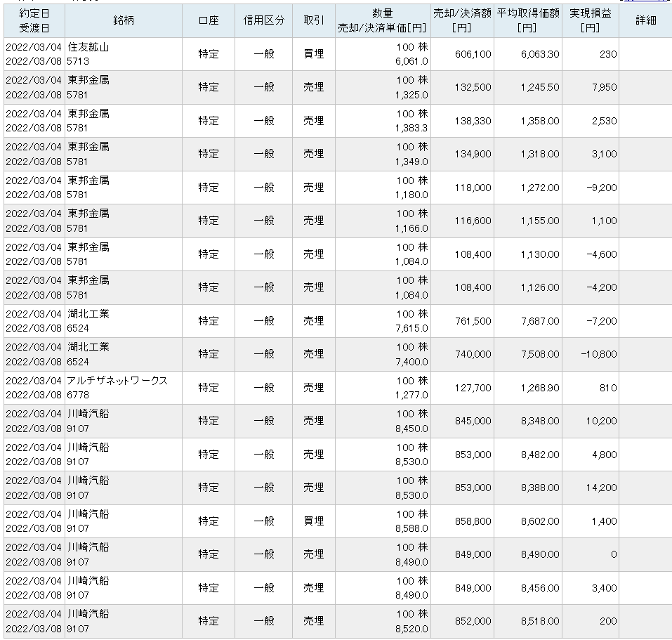
Task: Click the average price 8,602.00
Action: click(x=540, y=521)
